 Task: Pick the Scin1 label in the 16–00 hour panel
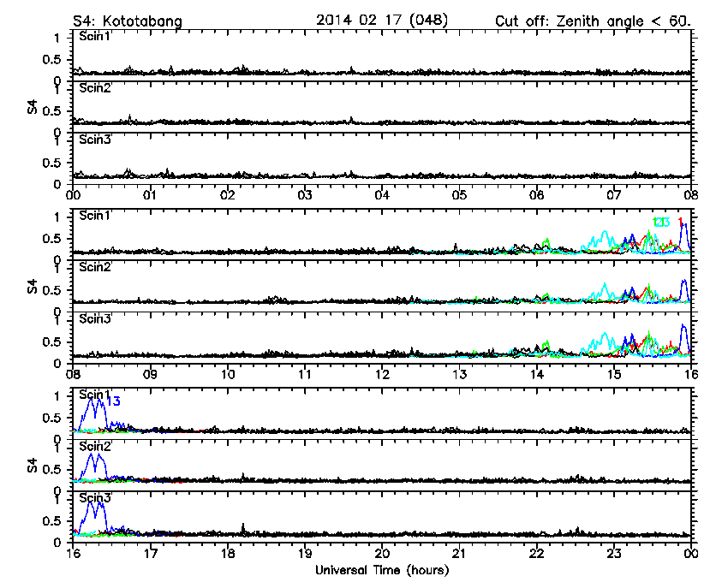coord(95,395)
